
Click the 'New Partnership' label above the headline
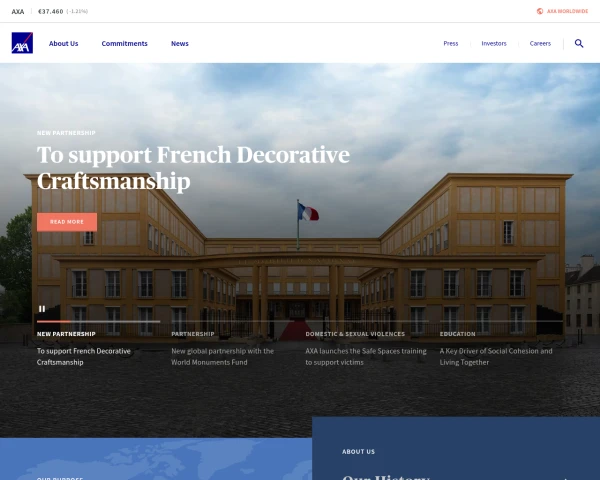point(66,133)
